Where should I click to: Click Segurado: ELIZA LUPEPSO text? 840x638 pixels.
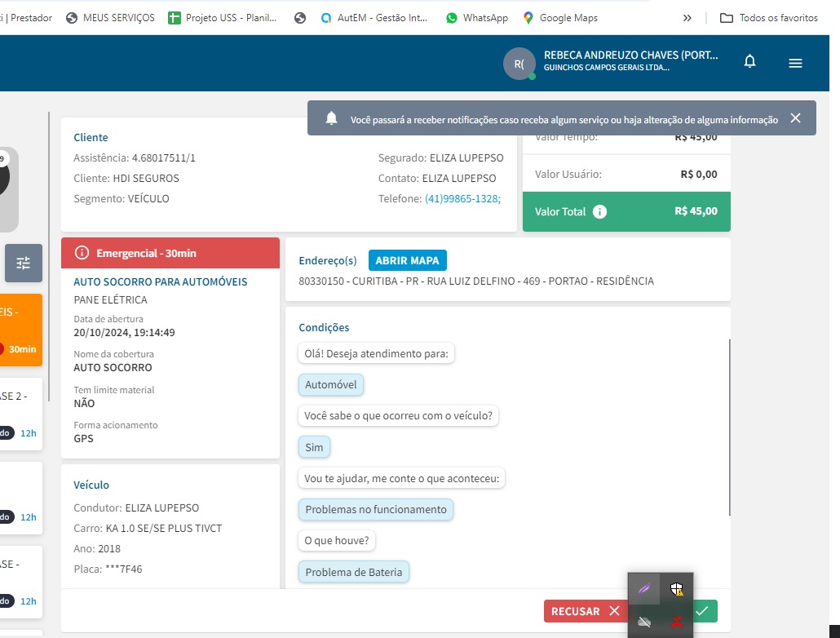coord(441,158)
